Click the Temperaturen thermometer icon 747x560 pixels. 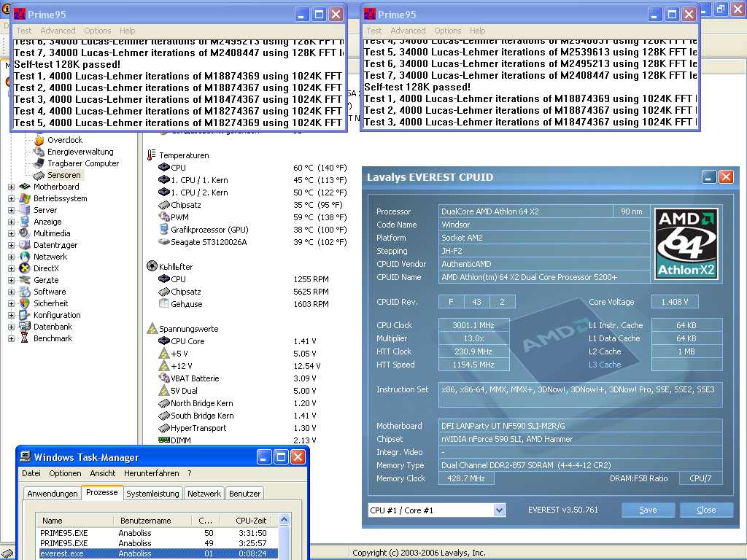[x=152, y=155]
